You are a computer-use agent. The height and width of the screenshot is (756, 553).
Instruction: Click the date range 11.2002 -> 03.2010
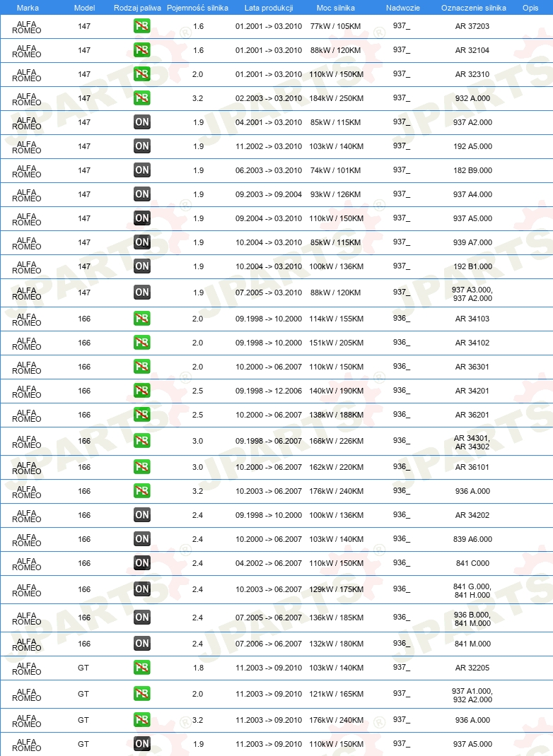coord(269,146)
